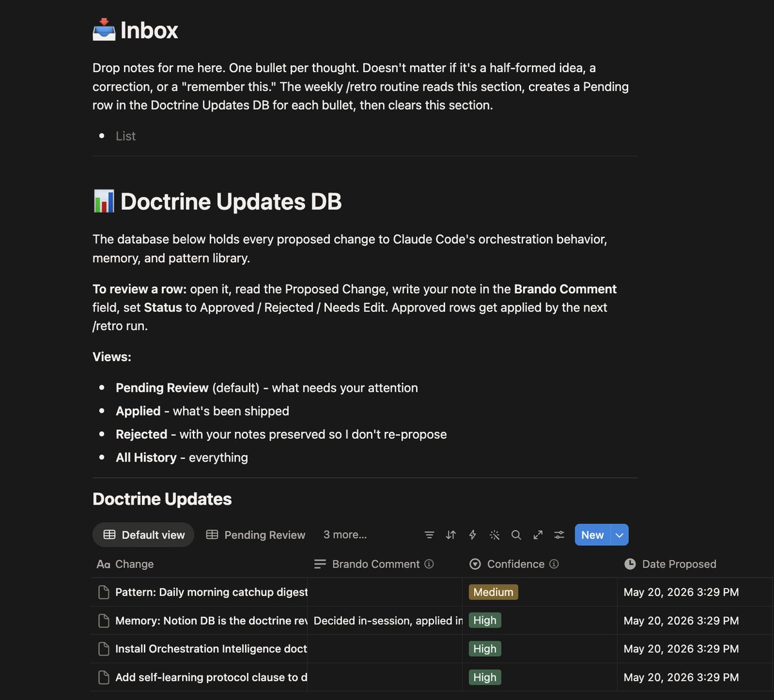Search the Doctrine Updates database
This screenshot has height=700, width=774.
pyautogui.click(x=516, y=535)
